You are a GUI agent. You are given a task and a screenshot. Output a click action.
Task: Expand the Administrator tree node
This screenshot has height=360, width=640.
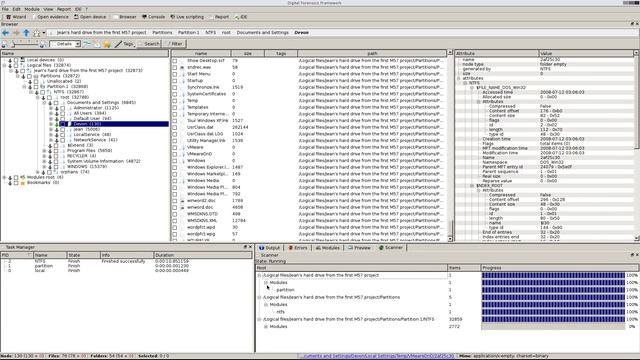[x=51, y=108]
